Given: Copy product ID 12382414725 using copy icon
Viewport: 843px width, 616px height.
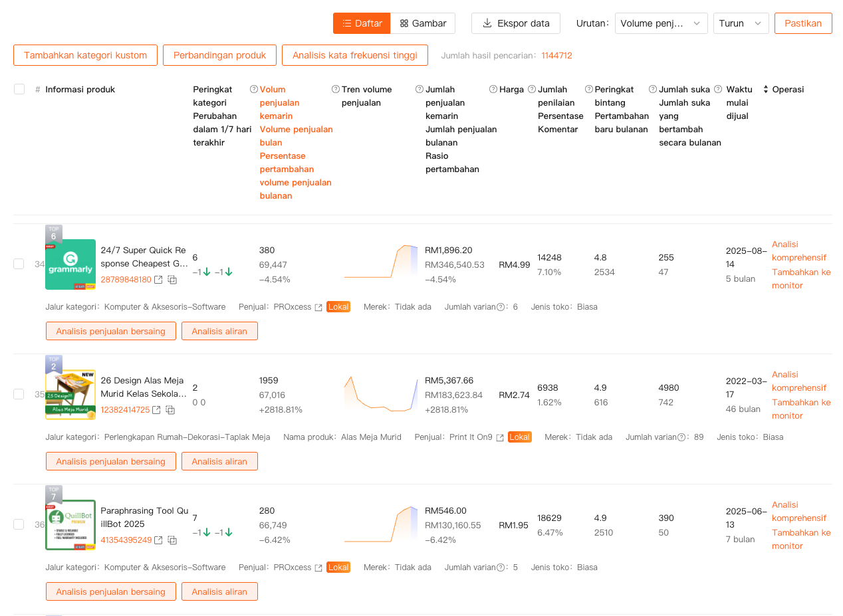Looking at the screenshot, I should pyautogui.click(x=170, y=410).
